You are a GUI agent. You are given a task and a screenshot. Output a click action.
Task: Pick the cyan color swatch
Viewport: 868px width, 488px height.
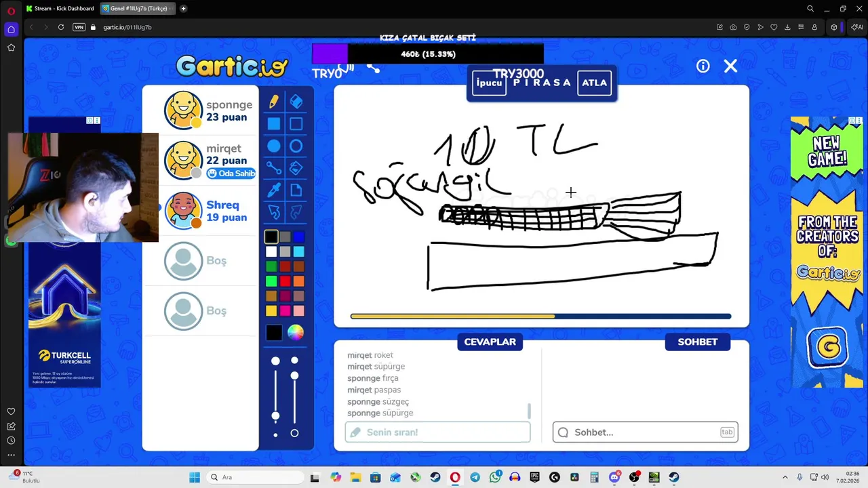tap(299, 251)
